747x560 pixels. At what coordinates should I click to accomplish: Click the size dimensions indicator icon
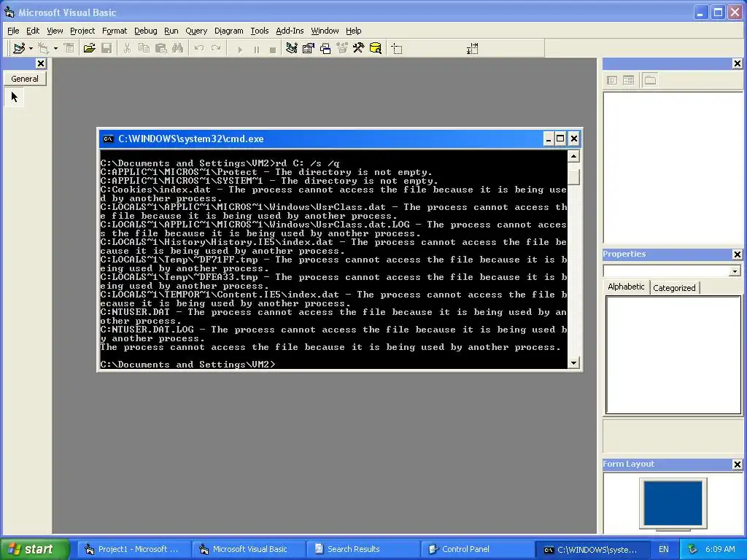[472, 49]
